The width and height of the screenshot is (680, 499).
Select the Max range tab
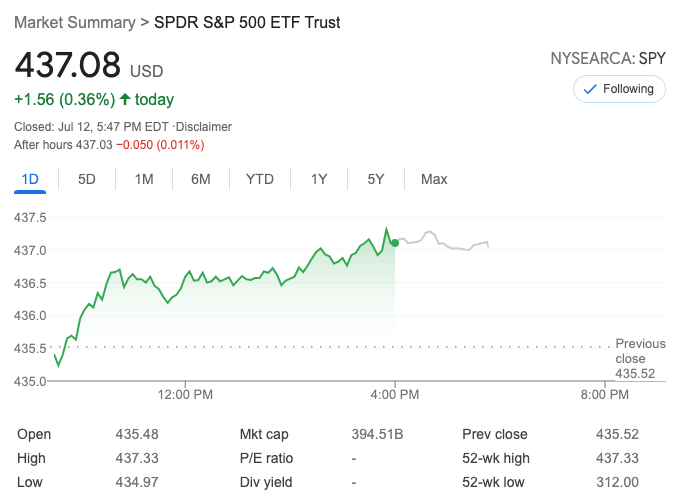point(434,179)
